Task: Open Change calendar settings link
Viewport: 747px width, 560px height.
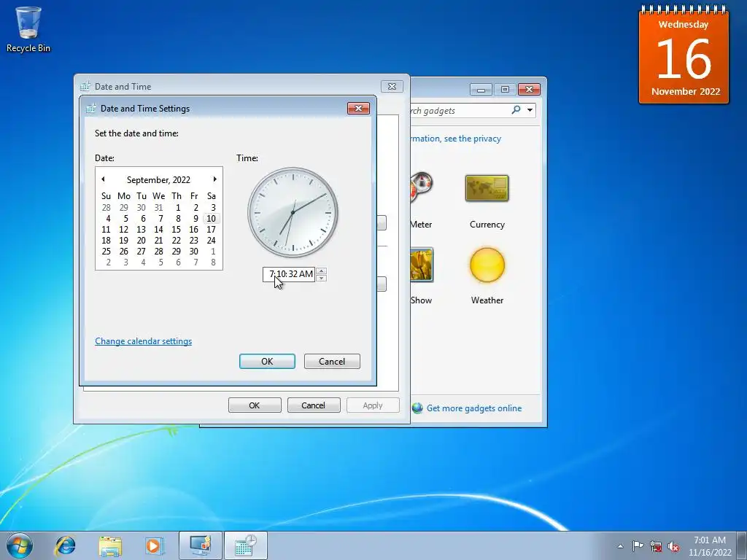Action: click(144, 341)
